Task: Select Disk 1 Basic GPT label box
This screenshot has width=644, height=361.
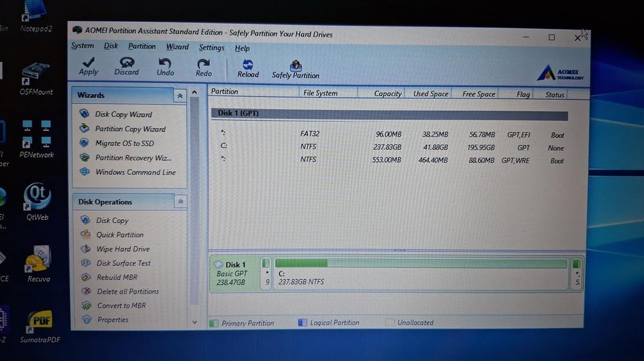Action: [x=235, y=273]
